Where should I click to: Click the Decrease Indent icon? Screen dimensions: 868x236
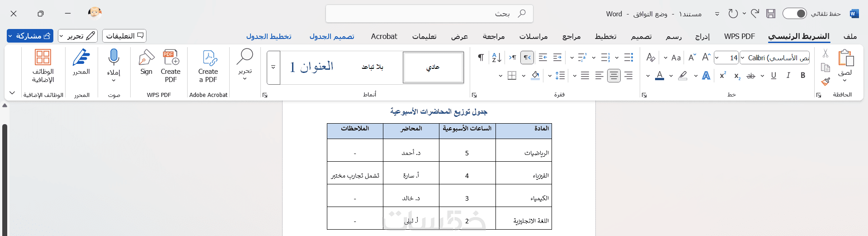tap(557, 58)
